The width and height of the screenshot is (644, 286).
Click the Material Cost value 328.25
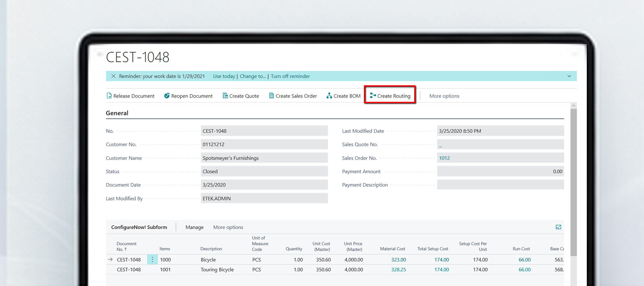click(399, 270)
